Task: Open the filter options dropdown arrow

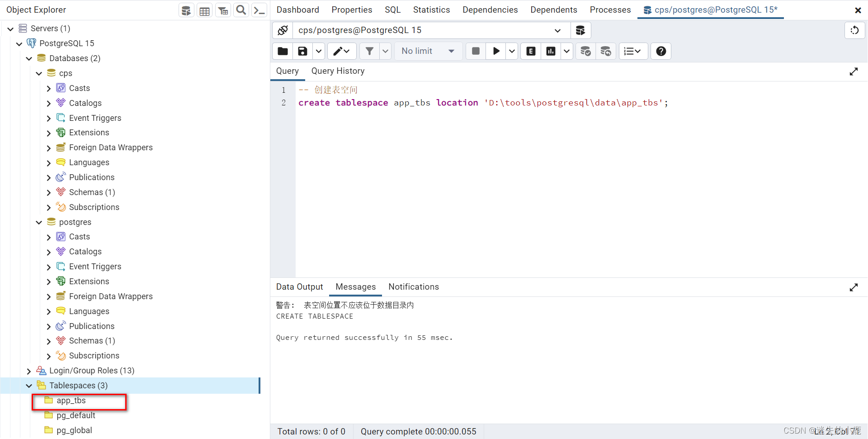Action: (385, 51)
